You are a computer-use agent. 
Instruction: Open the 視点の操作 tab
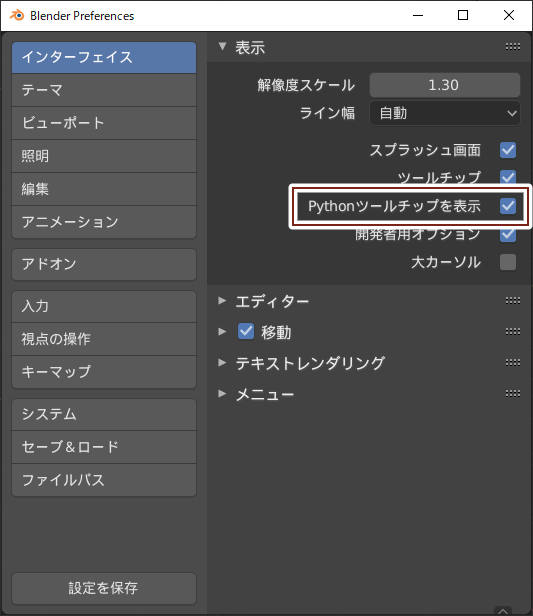point(104,339)
